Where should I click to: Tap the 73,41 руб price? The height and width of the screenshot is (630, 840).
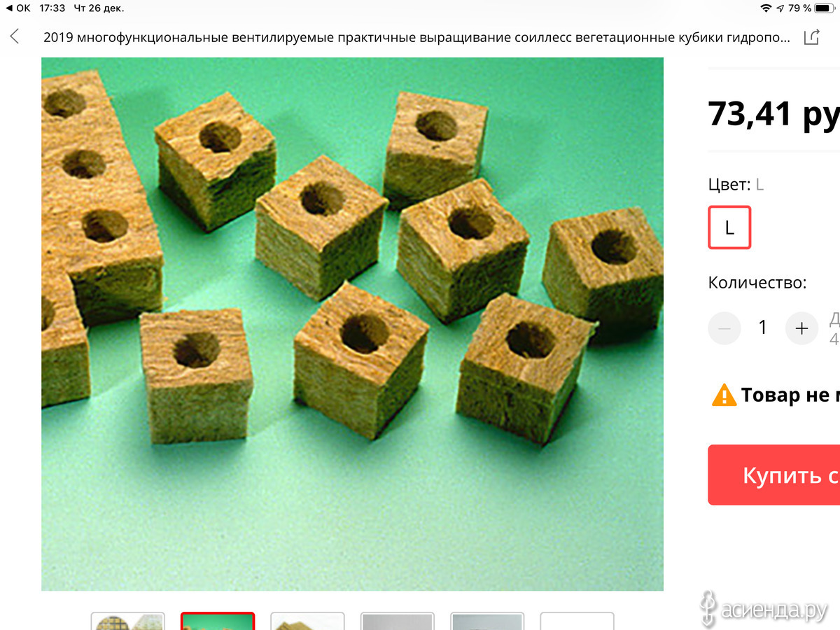[773, 114]
